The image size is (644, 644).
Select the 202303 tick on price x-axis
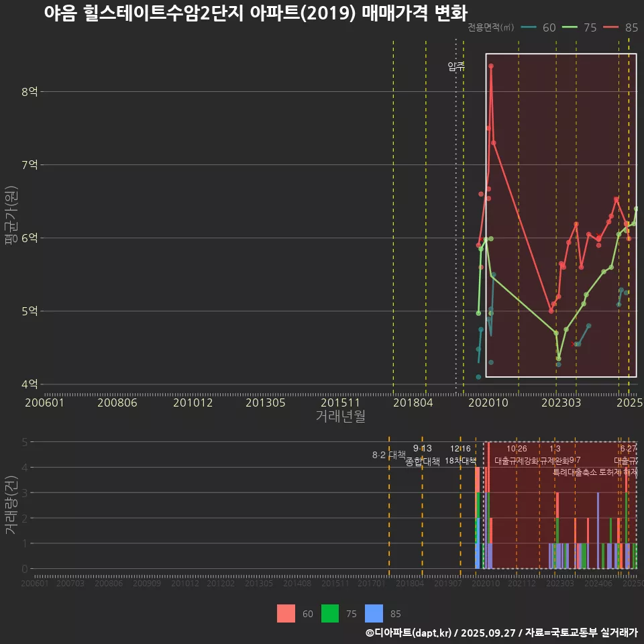point(561,402)
